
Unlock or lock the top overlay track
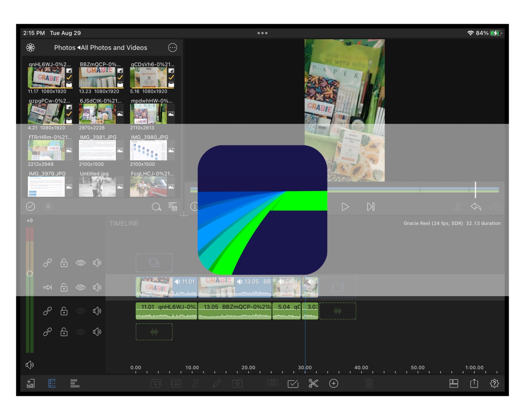(64, 263)
